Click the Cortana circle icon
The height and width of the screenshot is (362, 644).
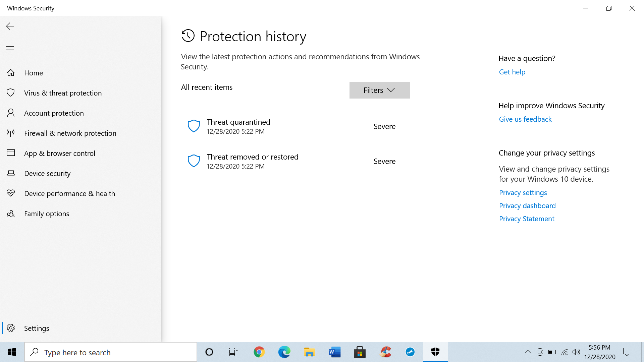coord(209,352)
